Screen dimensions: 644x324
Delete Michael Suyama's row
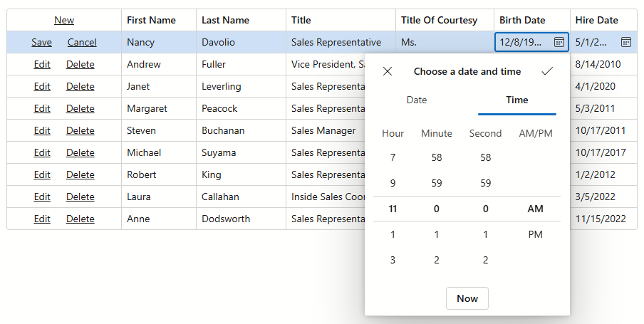click(x=80, y=153)
